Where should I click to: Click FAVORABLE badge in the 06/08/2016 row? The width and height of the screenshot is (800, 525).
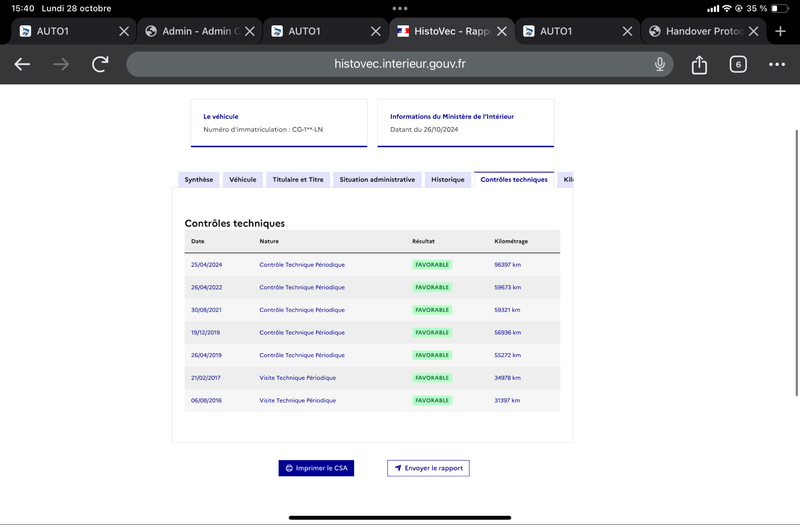pyautogui.click(x=432, y=401)
